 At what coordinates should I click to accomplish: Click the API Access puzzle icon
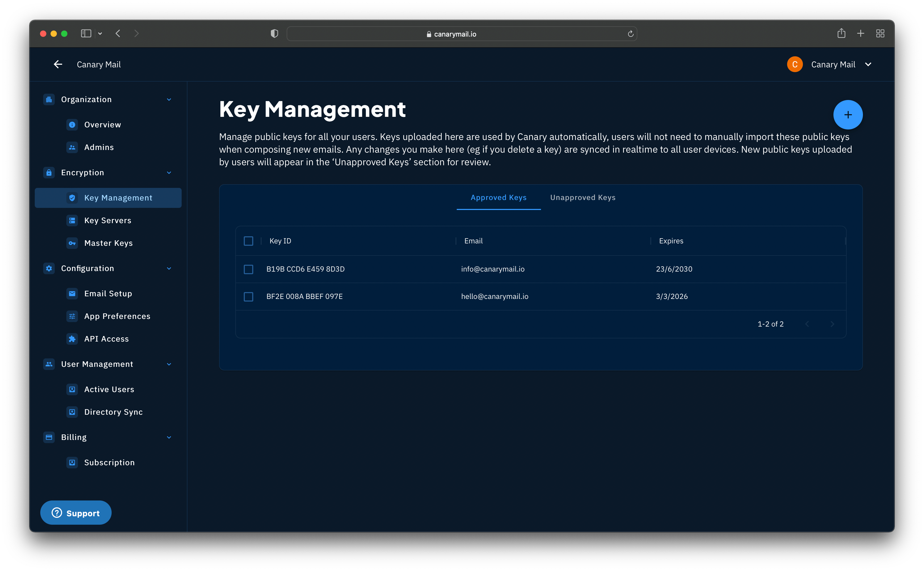(72, 339)
